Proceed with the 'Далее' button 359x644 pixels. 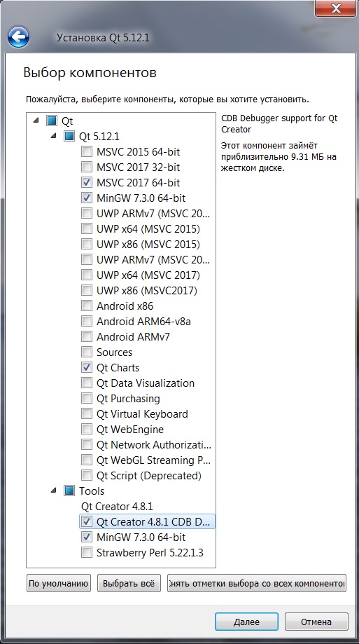(246, 622)
